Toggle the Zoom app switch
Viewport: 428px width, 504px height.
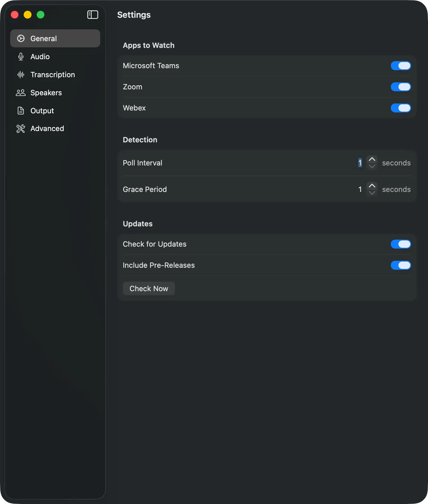401,87
